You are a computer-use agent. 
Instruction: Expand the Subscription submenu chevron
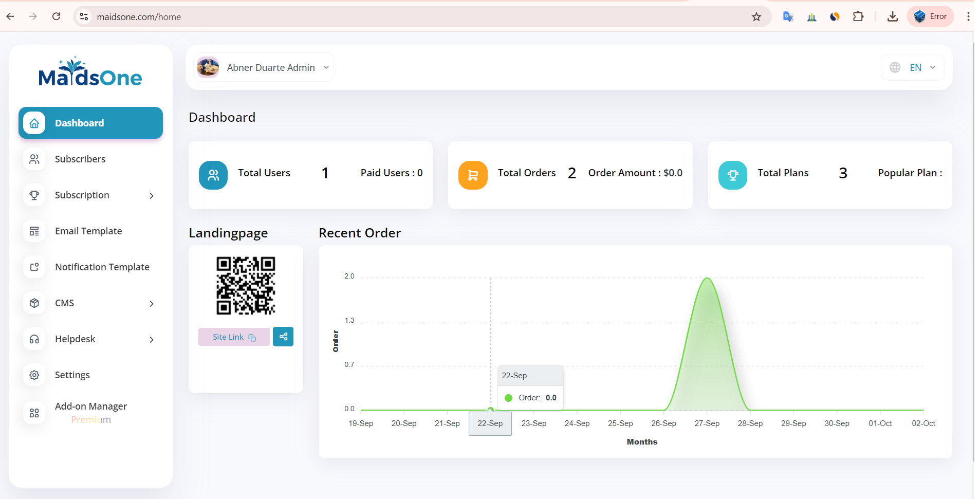pos(152,196)
